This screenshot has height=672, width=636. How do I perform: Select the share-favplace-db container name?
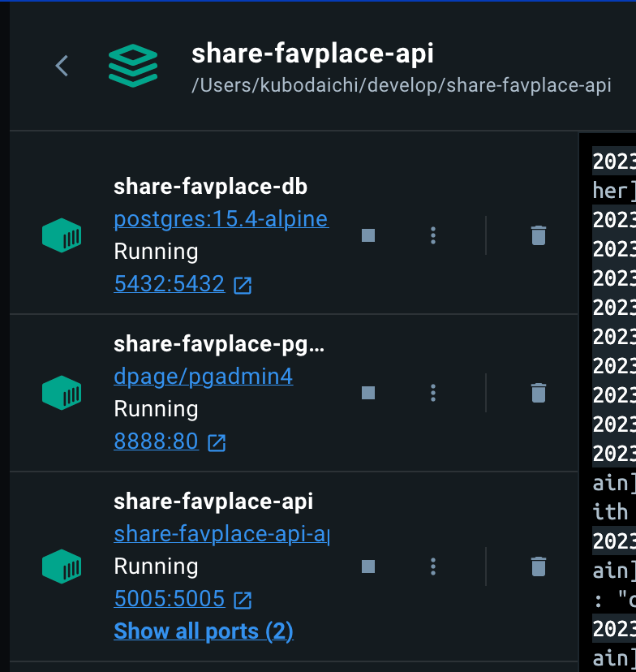210,187
